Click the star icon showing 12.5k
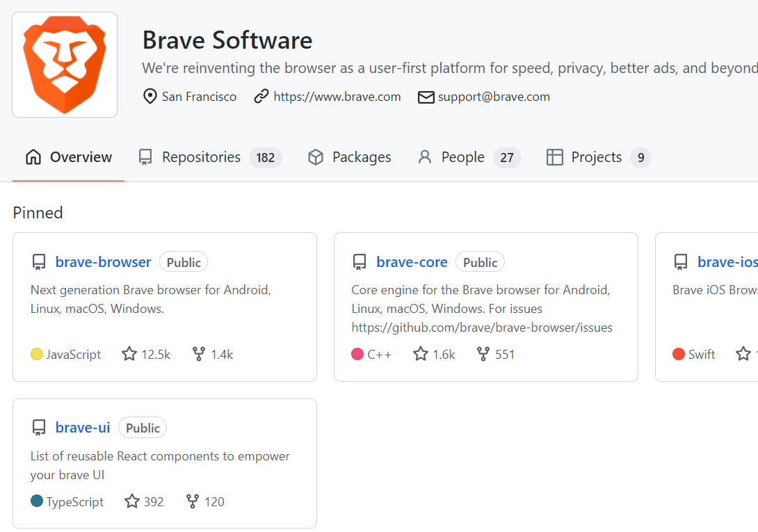Image resolution: width=758 pixels, height=532 pixels. tap(129, 354)
